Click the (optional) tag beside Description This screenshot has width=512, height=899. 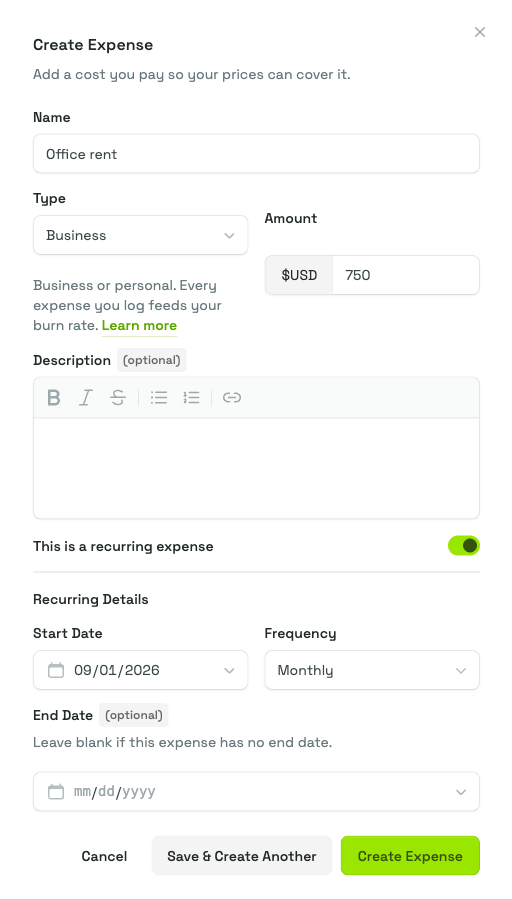[151, 360]
